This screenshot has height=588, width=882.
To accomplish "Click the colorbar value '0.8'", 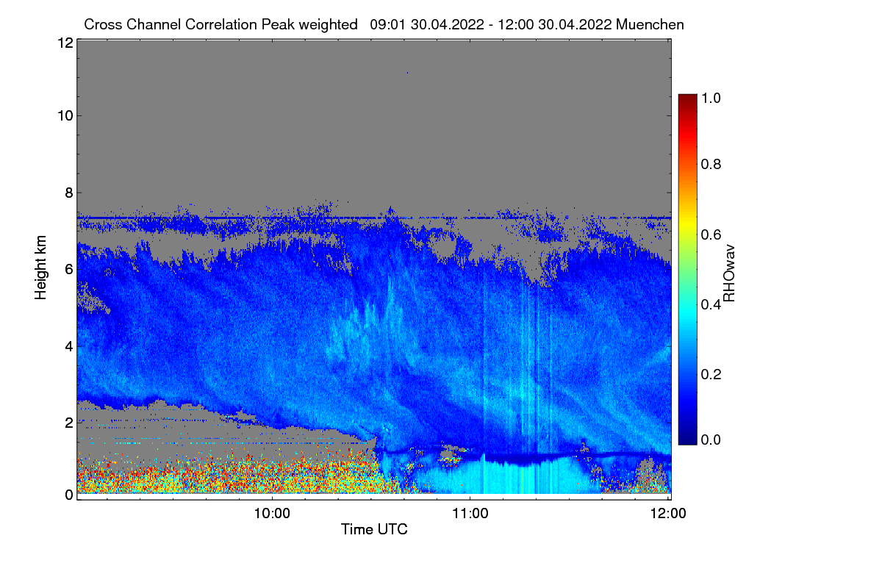I will [x=711, y=164].
